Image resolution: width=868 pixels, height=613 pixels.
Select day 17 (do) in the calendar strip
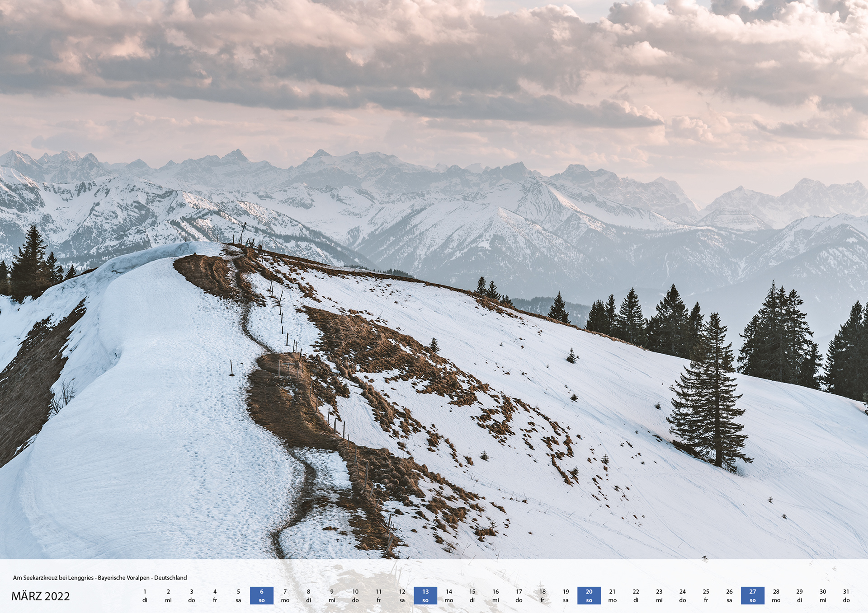tap(519, 596)
